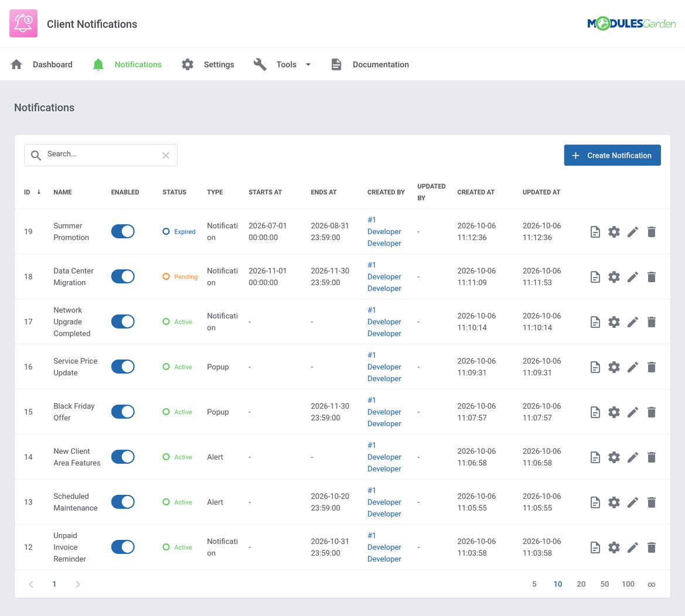
Task: Click the Expired status in Summer Promotion row
Action: 179,232
